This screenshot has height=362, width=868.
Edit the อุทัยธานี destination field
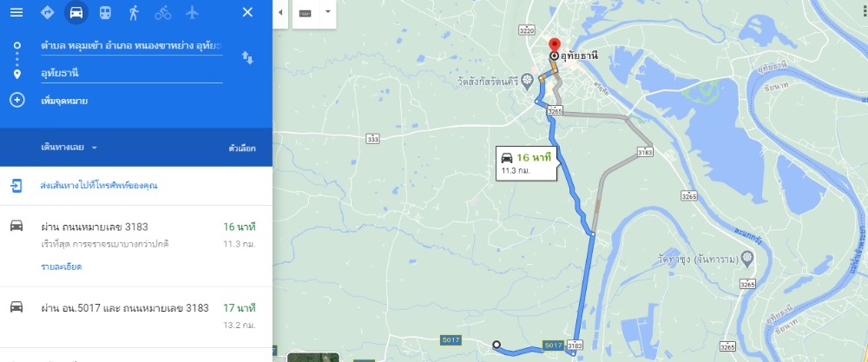pos(132,73)
